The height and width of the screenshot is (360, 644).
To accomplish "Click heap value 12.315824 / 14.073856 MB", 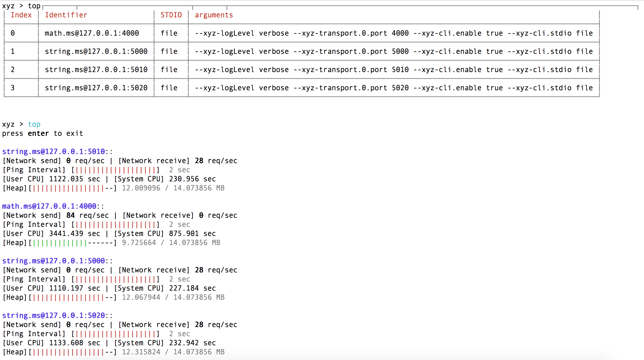I will click(x=173, y=352).
